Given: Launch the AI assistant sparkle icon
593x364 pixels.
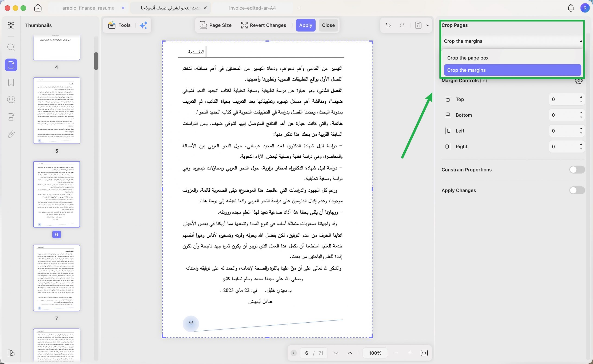Looking at the screenshot, I should (144, 25).
